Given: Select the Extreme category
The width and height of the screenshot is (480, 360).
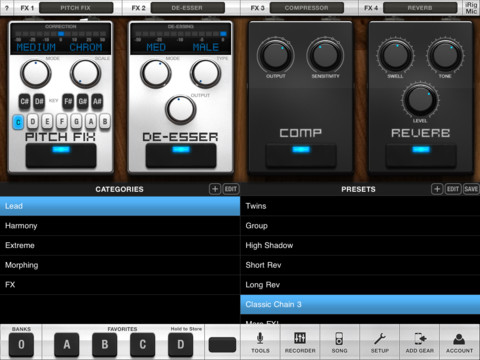Looking at the screenshot, I should point(120,245).
